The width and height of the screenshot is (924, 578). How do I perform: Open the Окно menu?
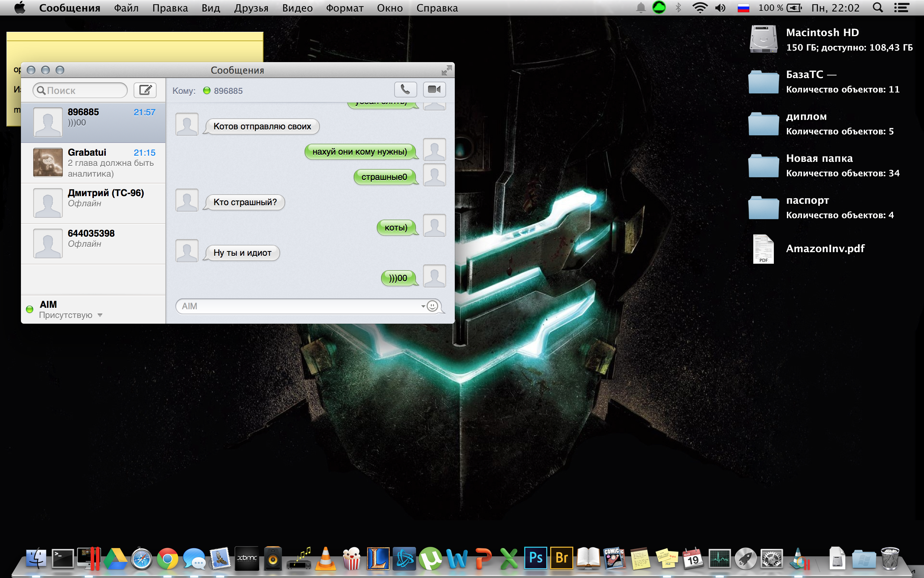click(x=389, y=8)
